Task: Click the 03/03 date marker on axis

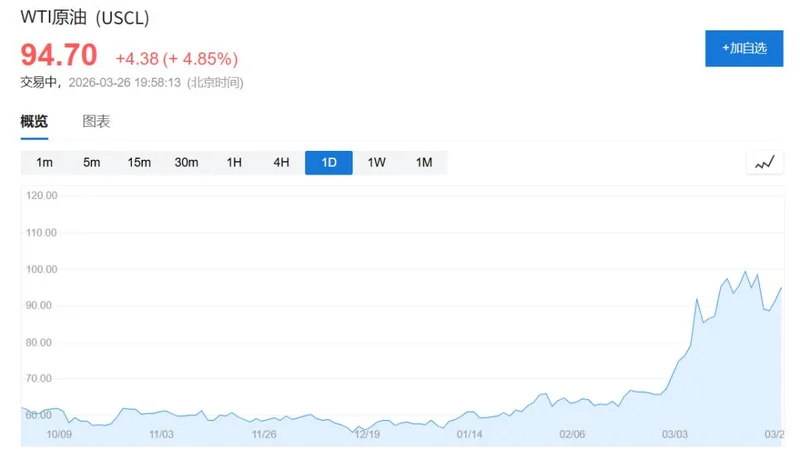Action: pos(675,434)
